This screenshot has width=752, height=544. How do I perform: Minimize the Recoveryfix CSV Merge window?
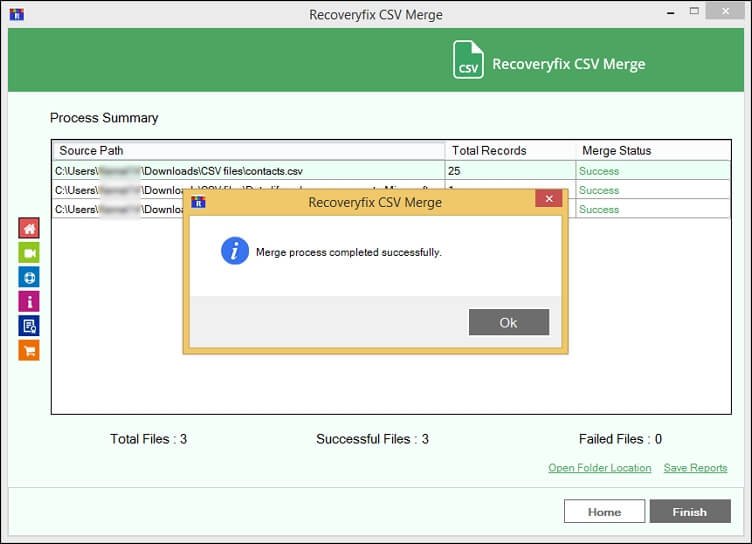pyautogui.click(x=670, y=12)
